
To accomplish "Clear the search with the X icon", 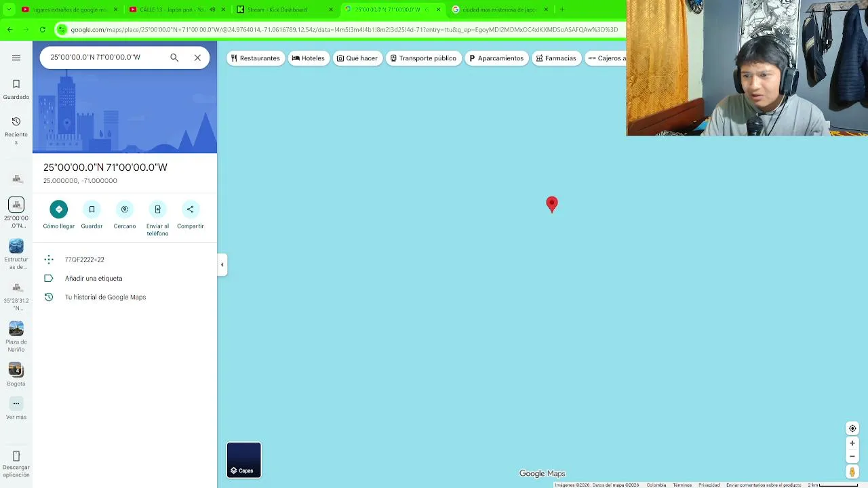I will tap(197, 58).
